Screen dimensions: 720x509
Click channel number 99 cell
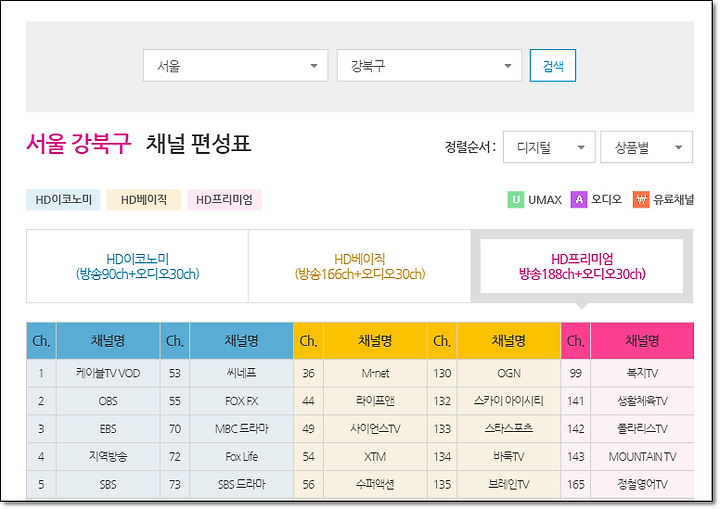pos(576,373)
